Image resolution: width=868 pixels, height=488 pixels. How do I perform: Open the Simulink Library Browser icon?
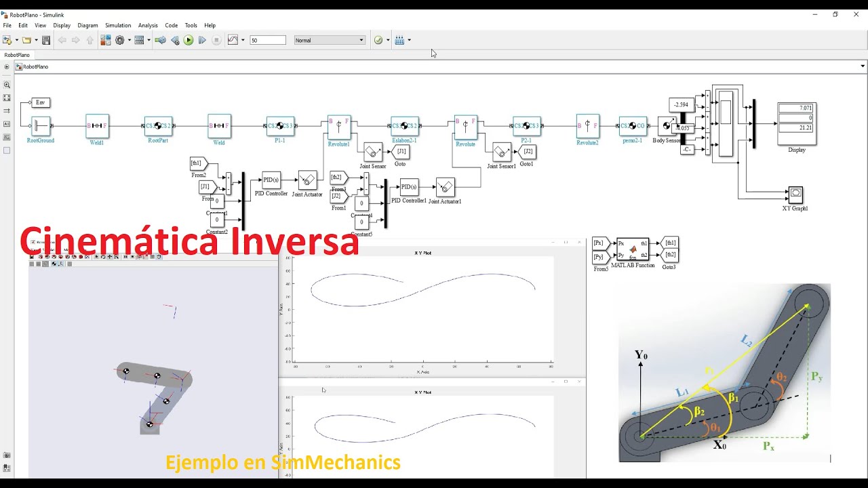(106, 40)
